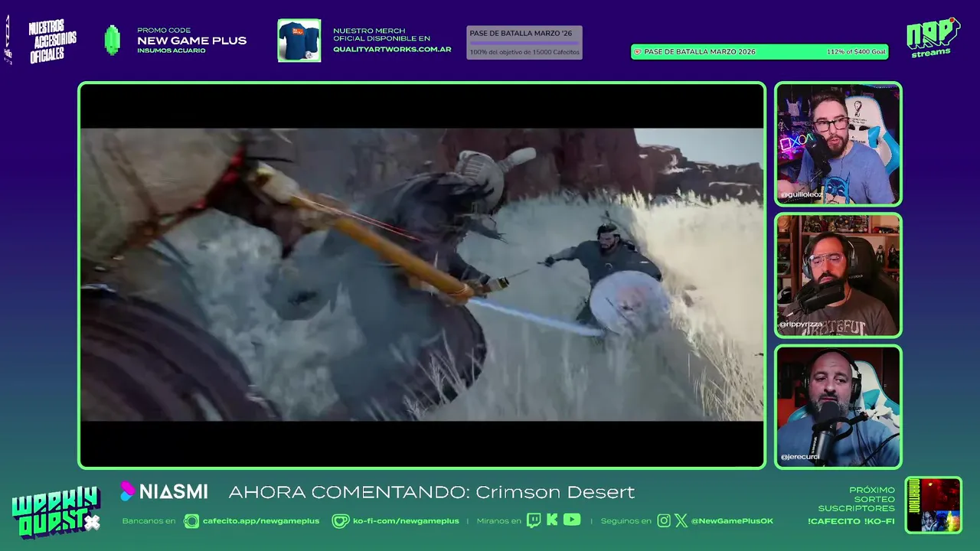Click the Instagram icon next to Seguinos en
Image resolution: width=980 pixels, height=551 pixels.
664,520
